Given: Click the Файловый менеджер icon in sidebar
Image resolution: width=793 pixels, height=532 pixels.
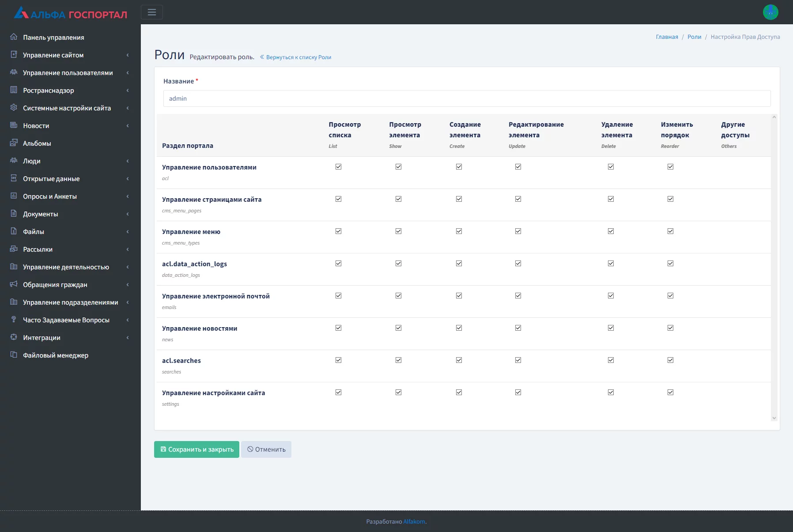Looking at the screenshot, I should [14, 355].
